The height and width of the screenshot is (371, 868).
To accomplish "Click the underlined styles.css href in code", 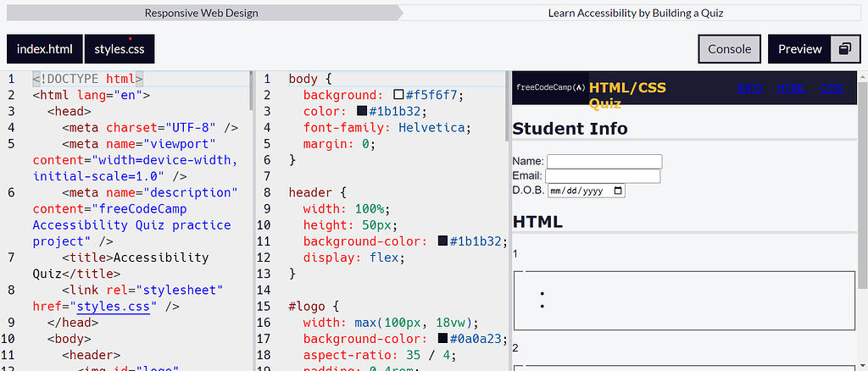I will [x=112, y=307].
